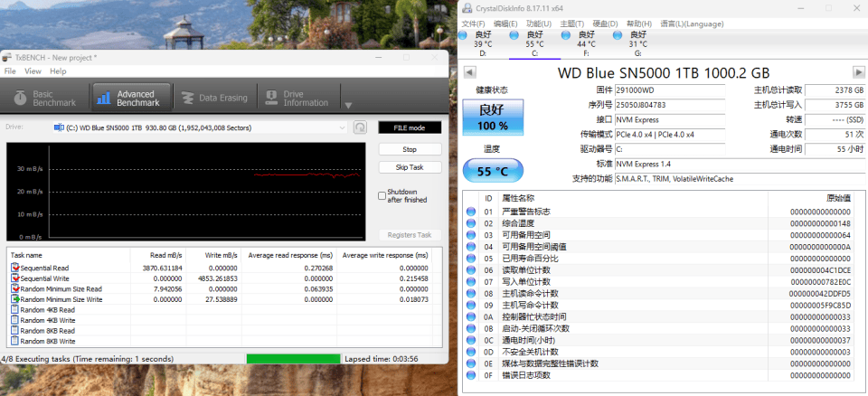The image size is (868, 396).
Task: Toggle Random Minimum Size Write task icon
Action: (x=15, y=299)
